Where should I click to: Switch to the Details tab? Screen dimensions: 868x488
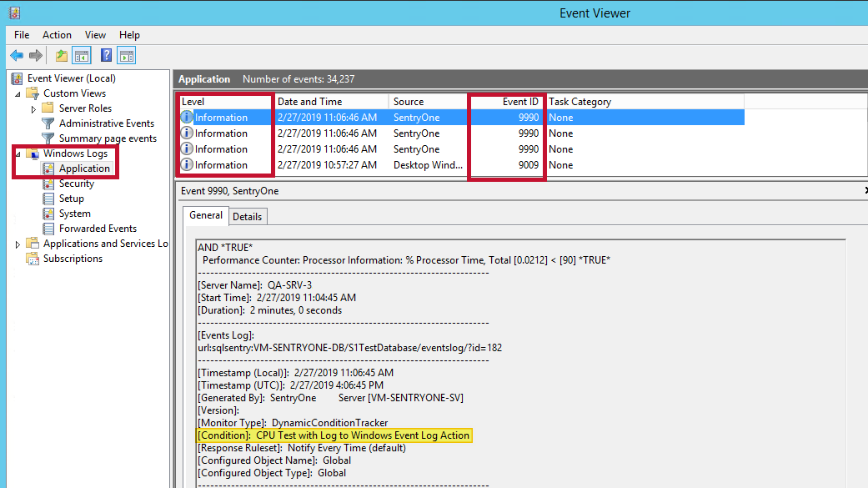248,215
